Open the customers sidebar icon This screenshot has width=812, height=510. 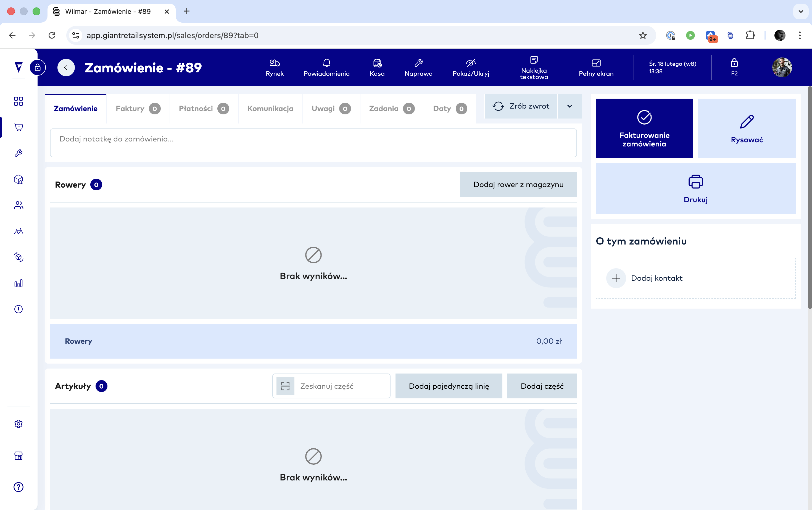(19, 205)
